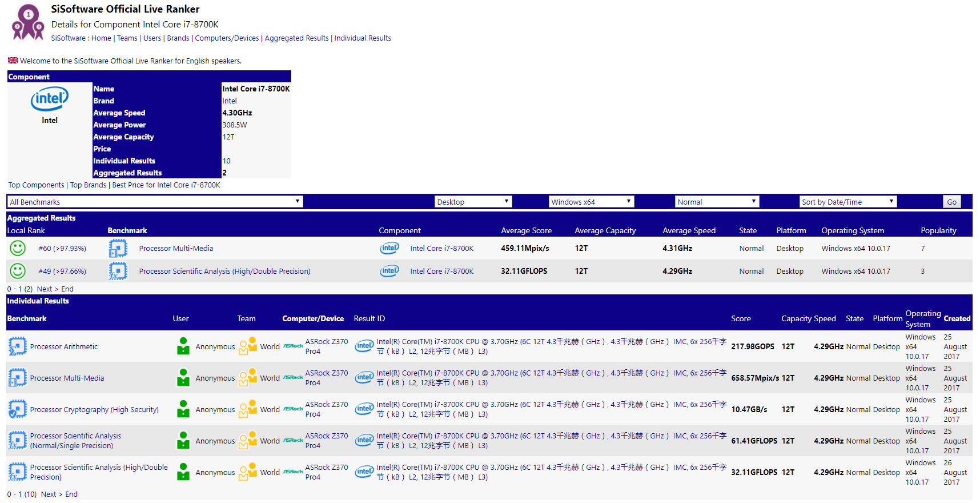This screenshot has width=980, height=503.
Task: Open the Desktop platform dropdown
Action: coord(473,202)
